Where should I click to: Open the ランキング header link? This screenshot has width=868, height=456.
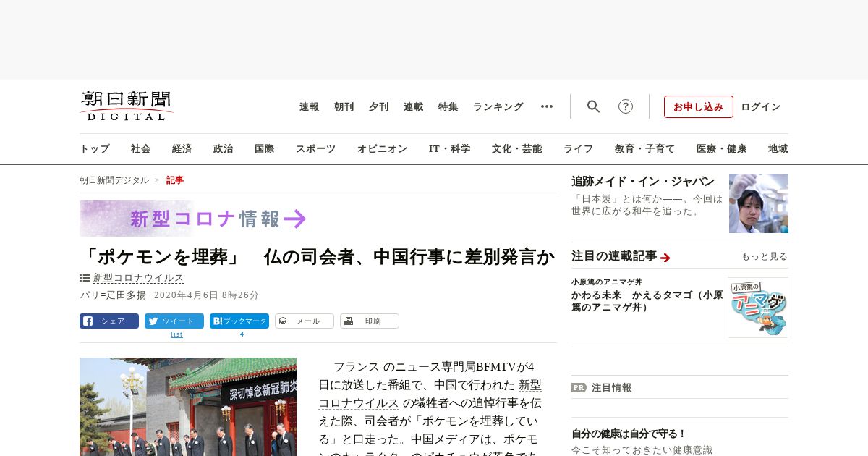pos(498,106)
